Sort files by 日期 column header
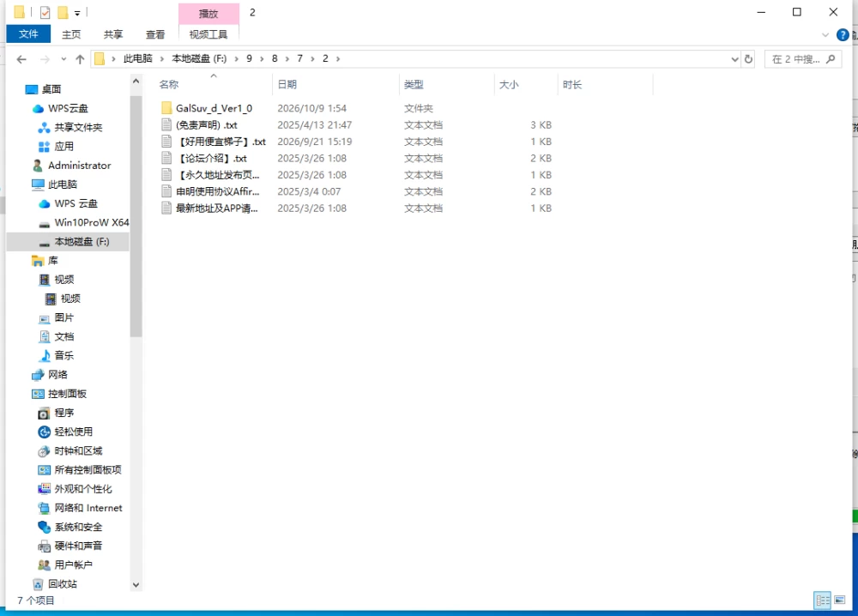The height and width of the screenshot is (616, 858). [x=287, y=85]
